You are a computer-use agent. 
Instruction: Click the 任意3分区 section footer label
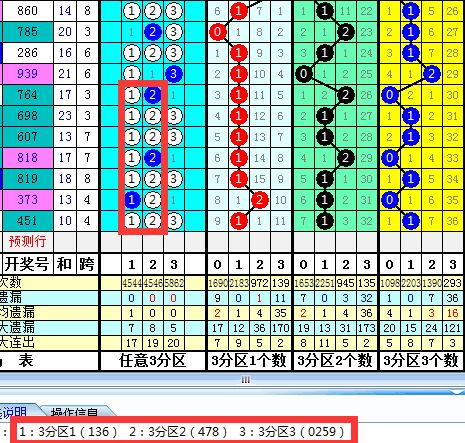tap(153, 360)
